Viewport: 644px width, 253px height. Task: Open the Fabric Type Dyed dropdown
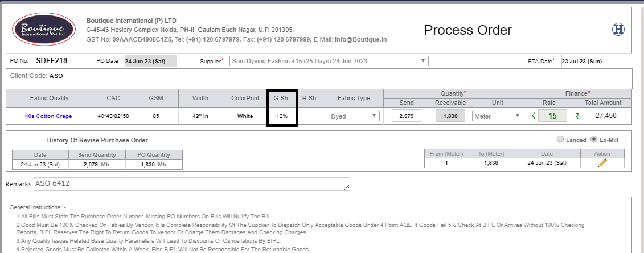(354, 116)
